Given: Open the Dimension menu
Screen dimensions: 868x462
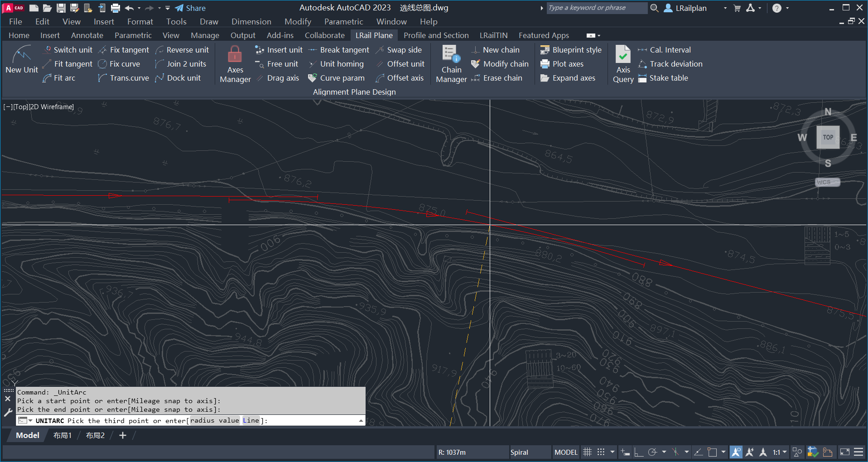Looking at the screenshot, I should tap(251, 22).
